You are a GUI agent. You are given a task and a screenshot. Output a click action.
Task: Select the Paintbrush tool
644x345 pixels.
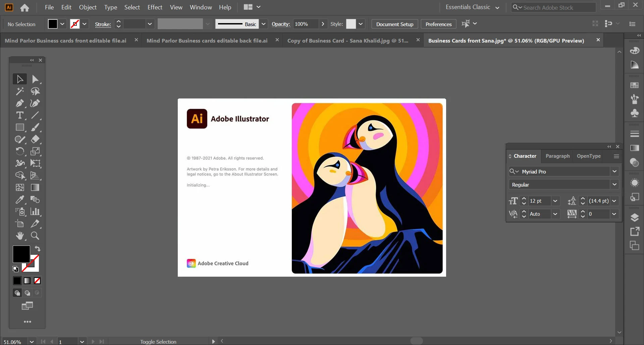35,127
